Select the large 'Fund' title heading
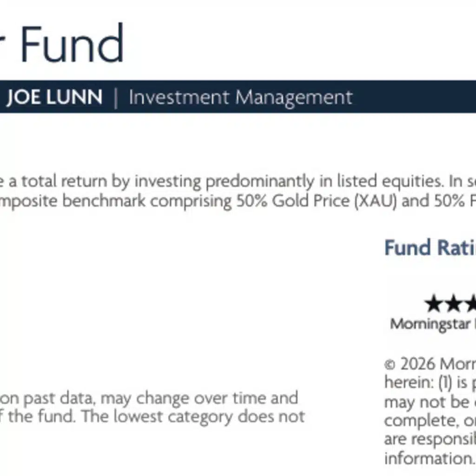The width and height of the screenshot is (476, 476). tap(72, 43)
